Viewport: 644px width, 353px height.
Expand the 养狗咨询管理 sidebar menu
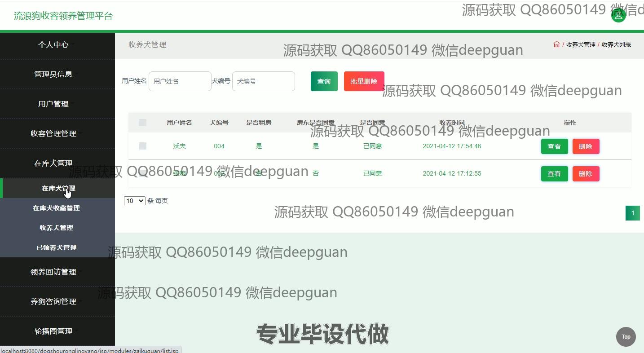point(53,301)
